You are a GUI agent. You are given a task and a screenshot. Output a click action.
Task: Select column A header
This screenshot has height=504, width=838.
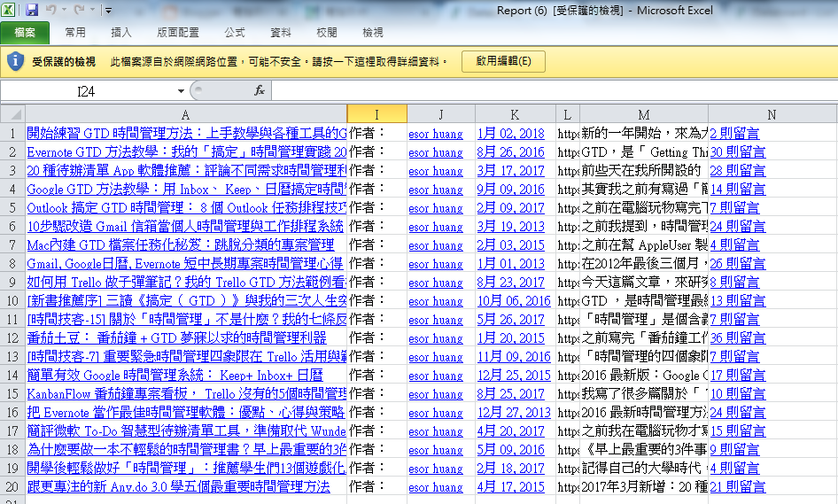(186, 114)
